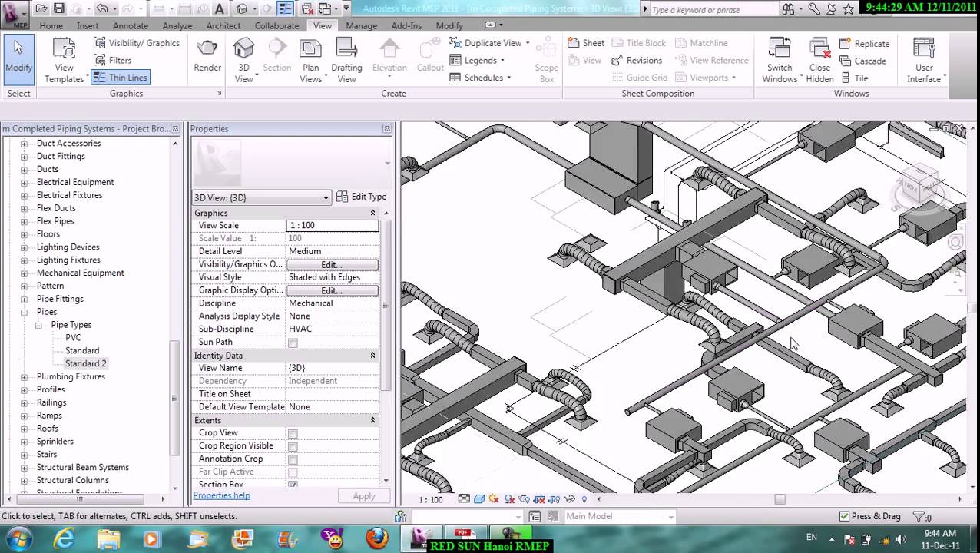Switch to the Manage ribbon tab

[x=361, y=25]
